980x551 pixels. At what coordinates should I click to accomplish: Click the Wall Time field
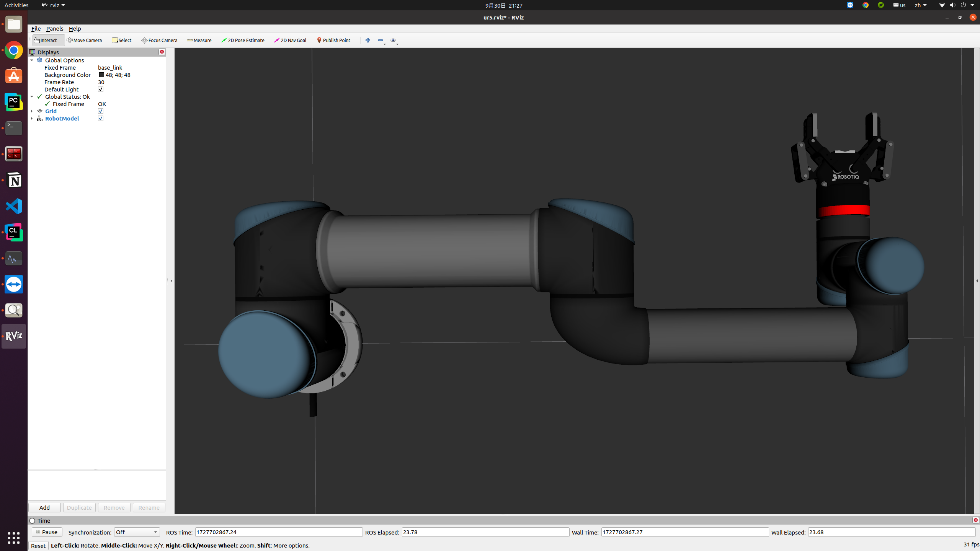point(685,532)
